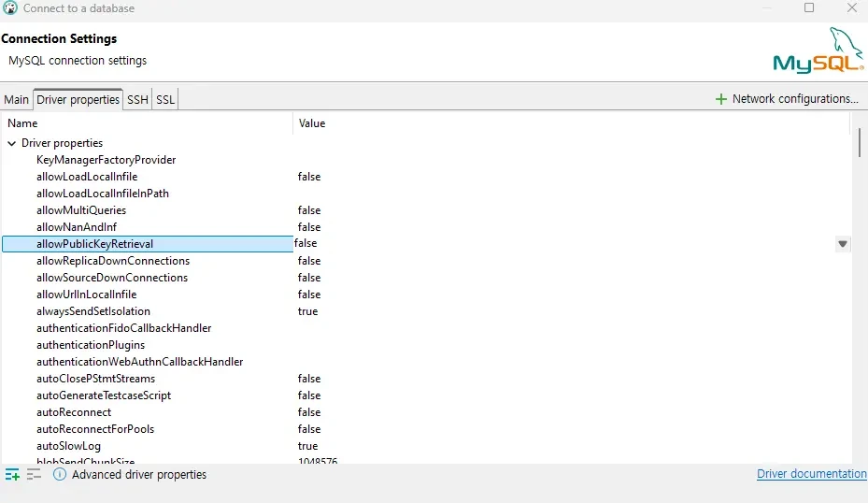Select the autoReconnectForPools property
Screen dimensions: 868x503
click(x=95, y=429)
